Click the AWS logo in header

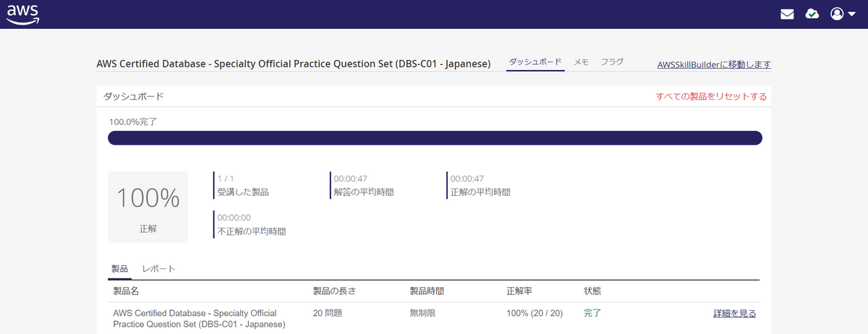(22, 14)
